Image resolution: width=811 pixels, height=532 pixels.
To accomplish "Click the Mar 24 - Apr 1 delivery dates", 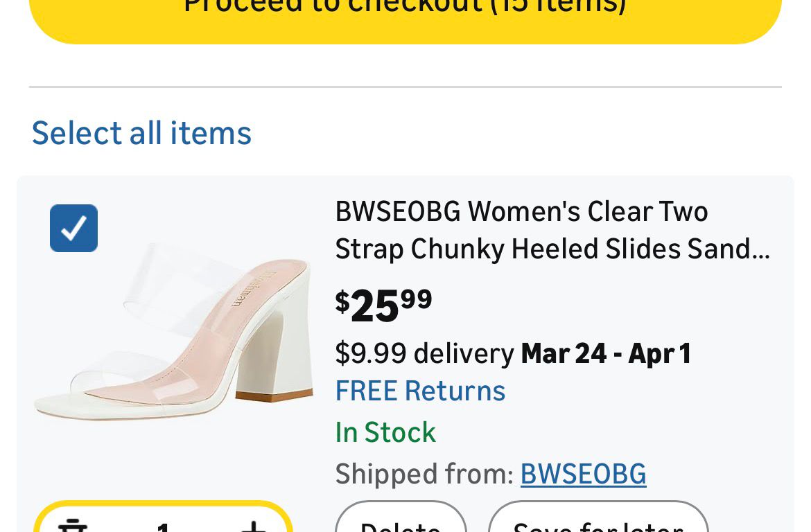I will (x=606, y=353).
